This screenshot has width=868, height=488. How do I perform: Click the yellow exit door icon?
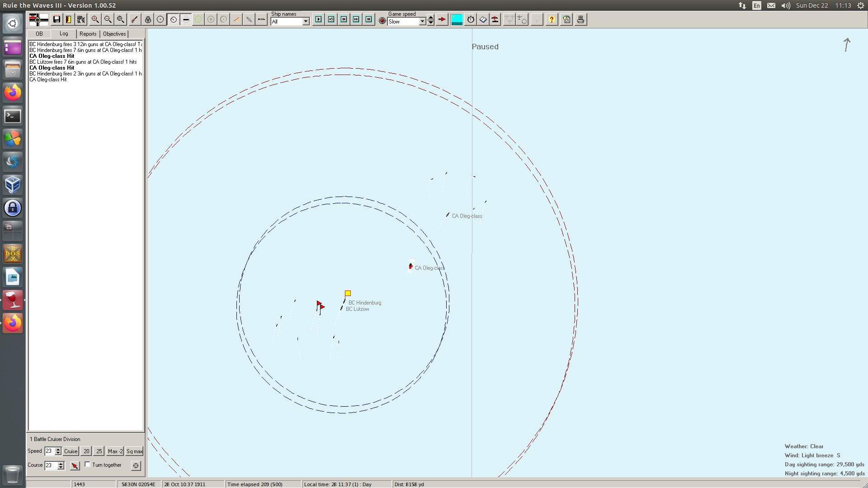pos(69,19)
